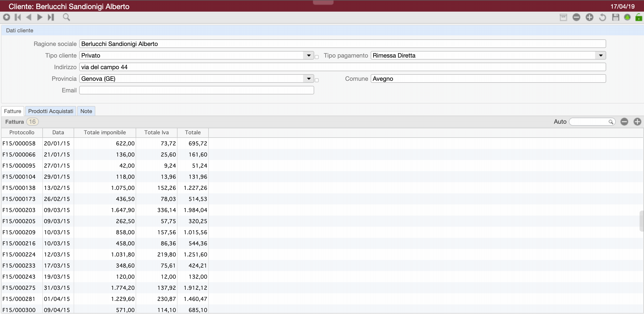Screen dimensions: 644x314
Task: Click in the empty Email field
Action: [197, 90]
